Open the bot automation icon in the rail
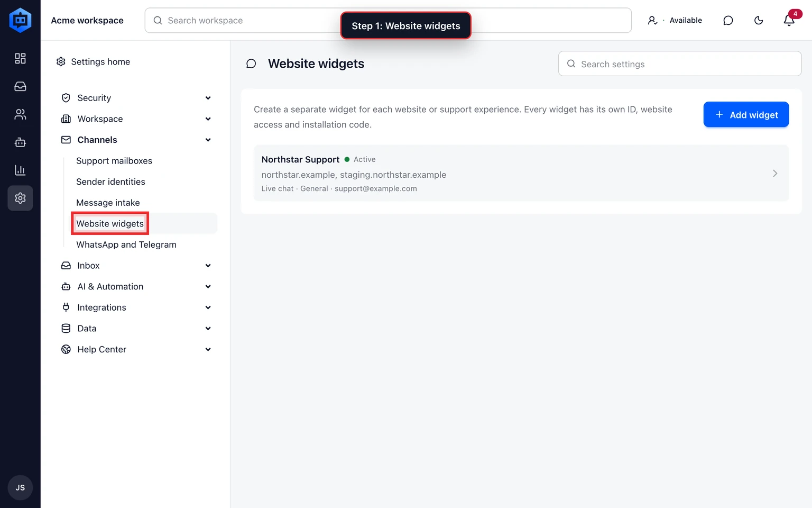 tap(20, 142)
